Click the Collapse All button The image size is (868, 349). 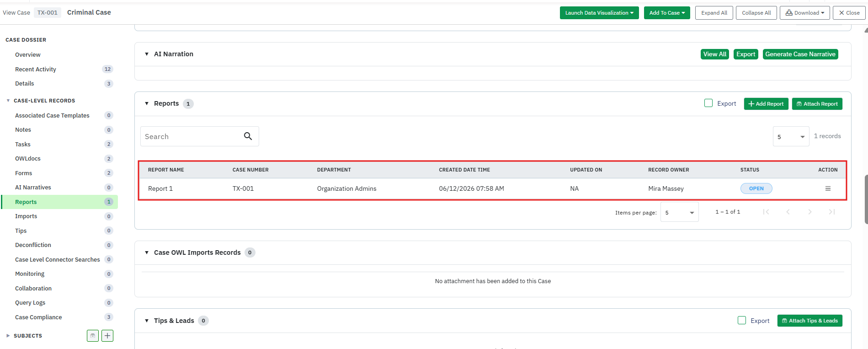[x=756, y=13]
